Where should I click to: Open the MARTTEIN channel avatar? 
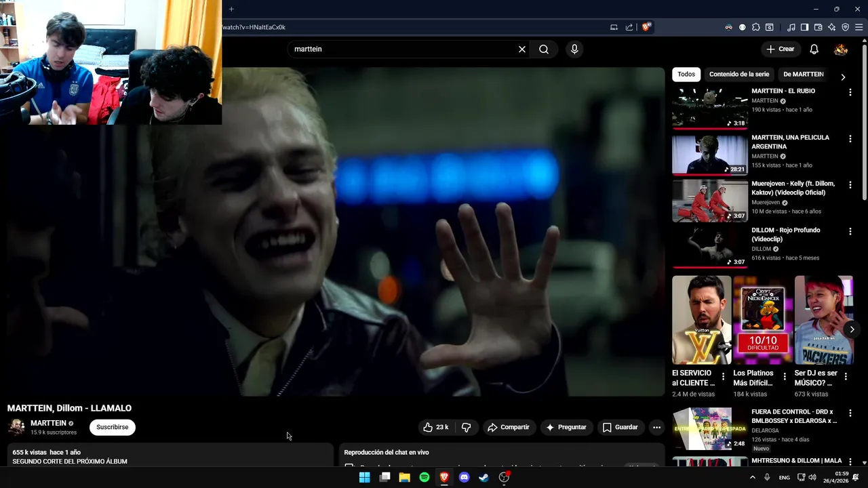16,427
